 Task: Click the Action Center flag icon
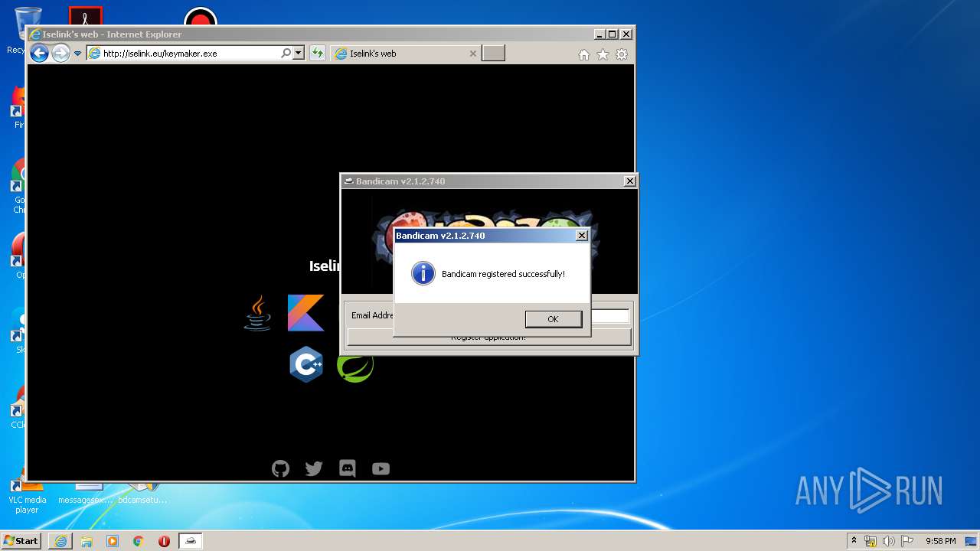907,541
